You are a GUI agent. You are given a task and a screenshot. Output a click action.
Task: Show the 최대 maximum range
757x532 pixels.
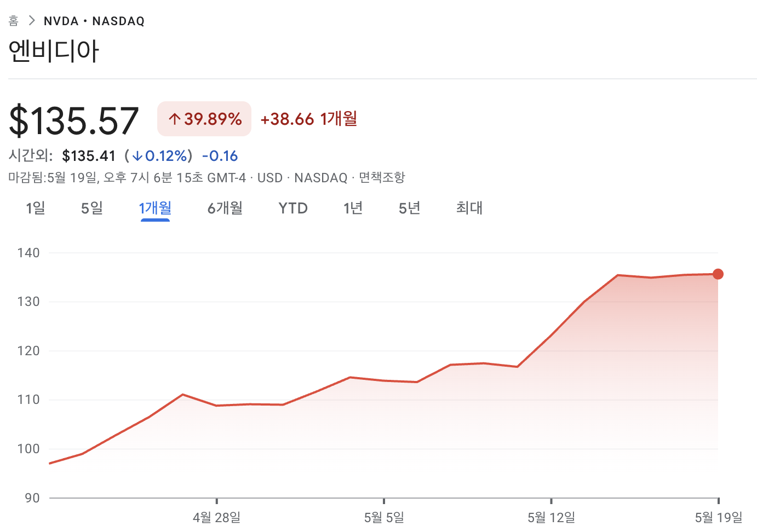pyautogui.click(x=469, y=208)
